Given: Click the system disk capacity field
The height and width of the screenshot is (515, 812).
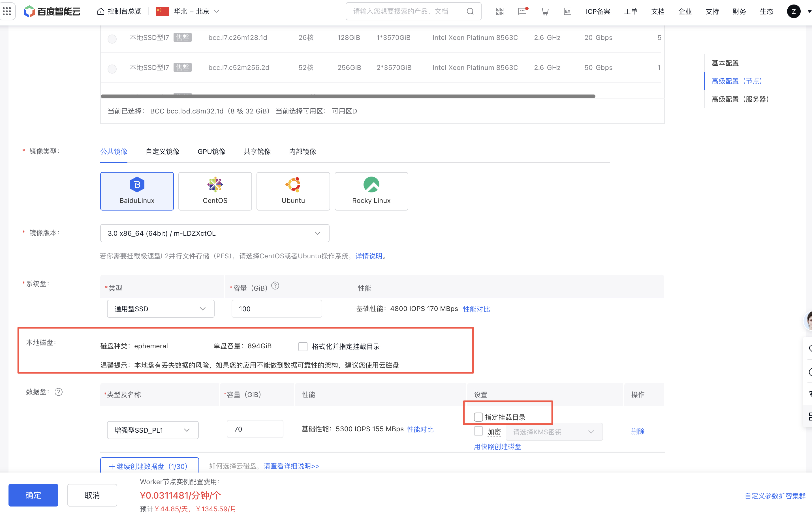Looking at the screenshot, I should tap(277, 309).
